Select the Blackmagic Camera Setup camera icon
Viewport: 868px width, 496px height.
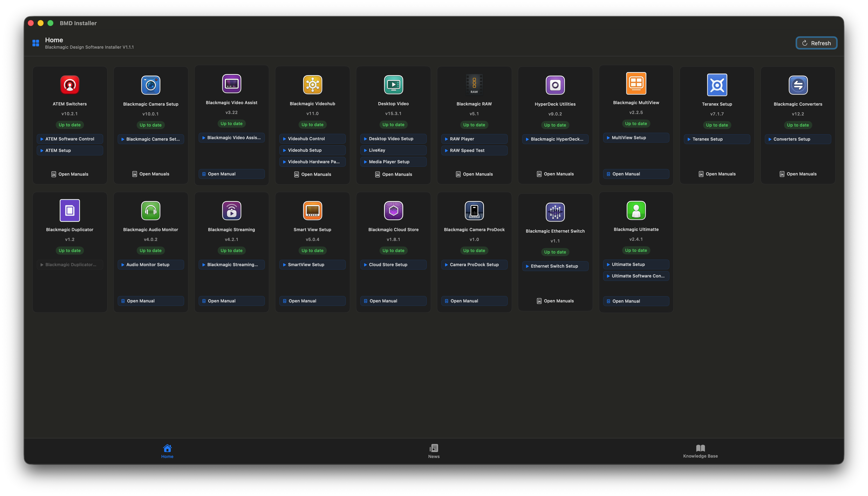(150, 85)
